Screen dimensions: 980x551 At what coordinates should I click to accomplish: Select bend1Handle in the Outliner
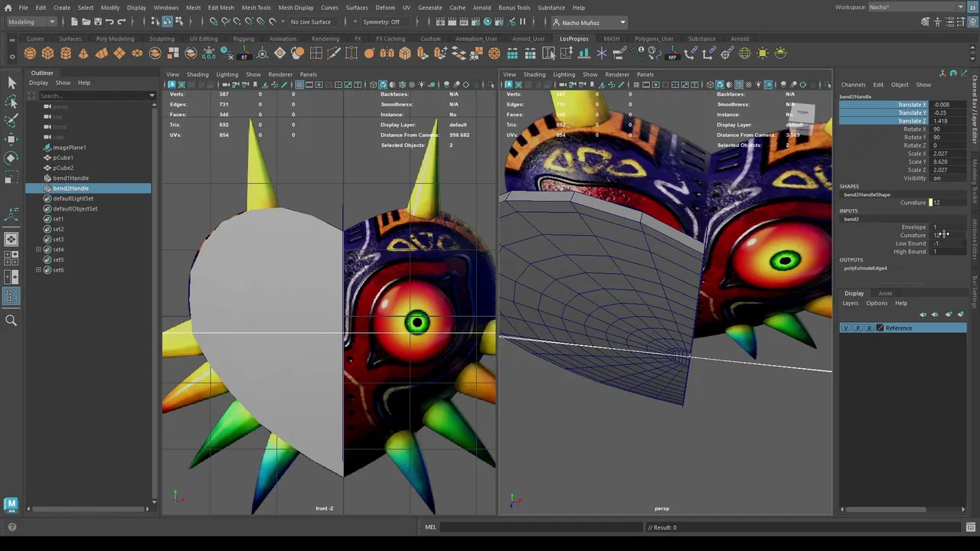[x=70, y=178]
